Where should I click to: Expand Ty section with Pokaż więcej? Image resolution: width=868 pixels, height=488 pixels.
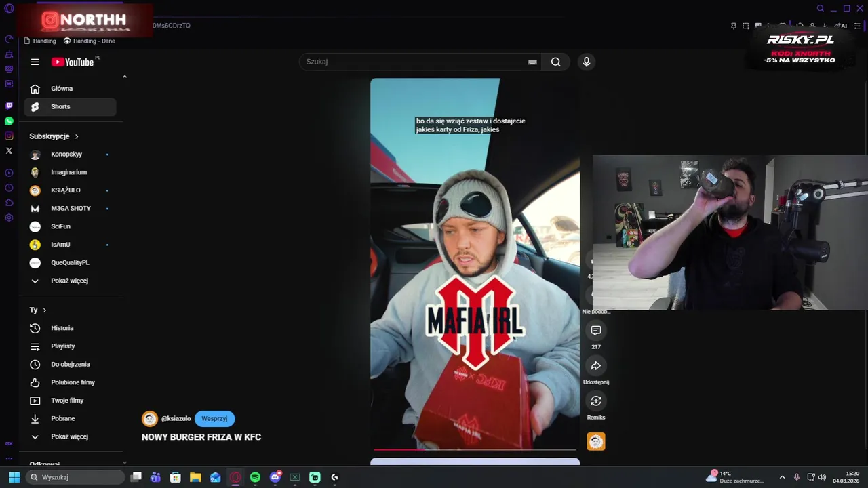coord(71,436)
